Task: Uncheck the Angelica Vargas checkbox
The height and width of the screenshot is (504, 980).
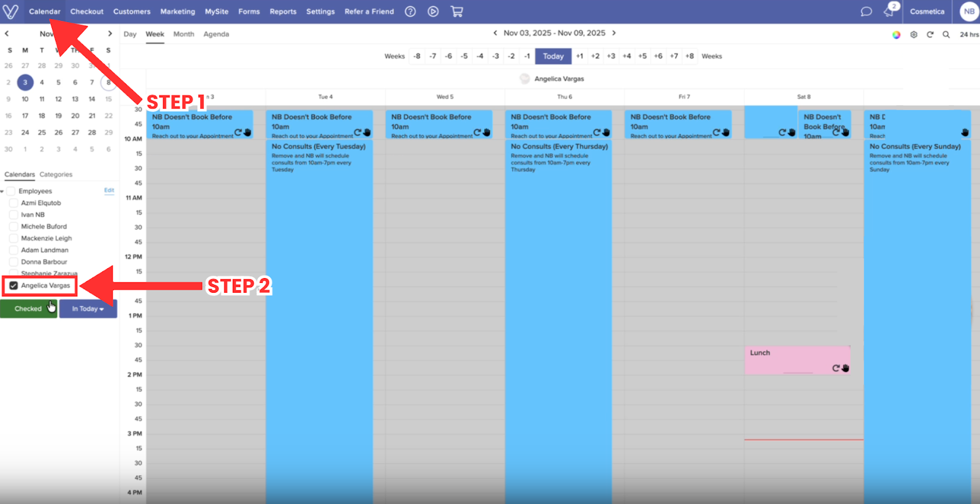Action: click(13, 285)
